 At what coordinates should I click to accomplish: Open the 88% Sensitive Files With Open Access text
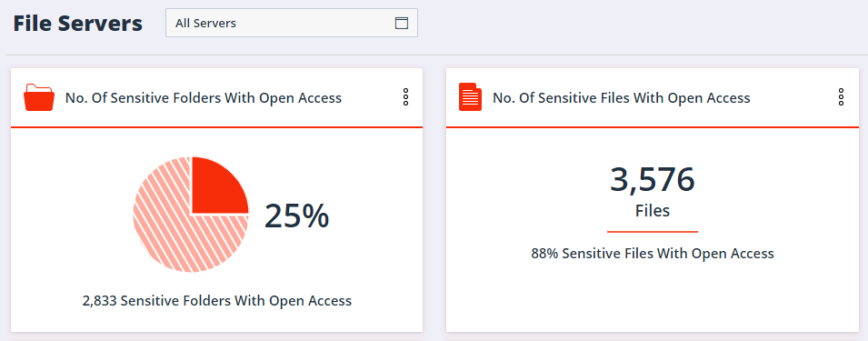pyautogui.click(x=653, y=254)
